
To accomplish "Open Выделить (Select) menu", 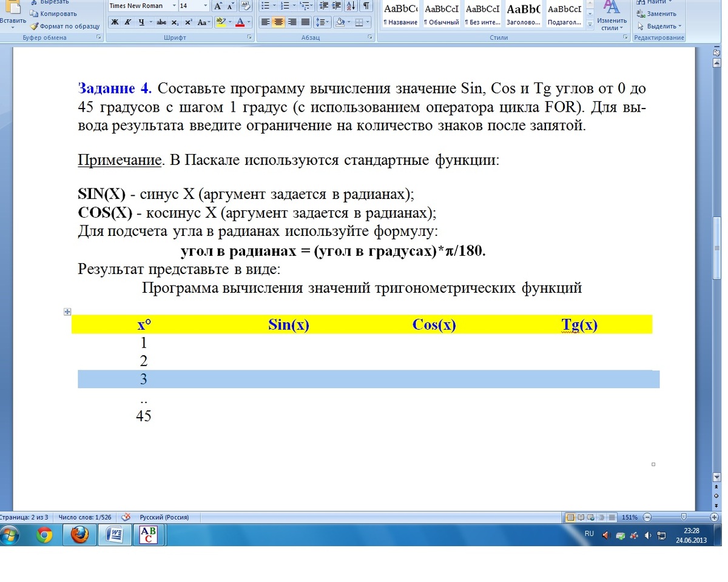I will click(659, 26).
